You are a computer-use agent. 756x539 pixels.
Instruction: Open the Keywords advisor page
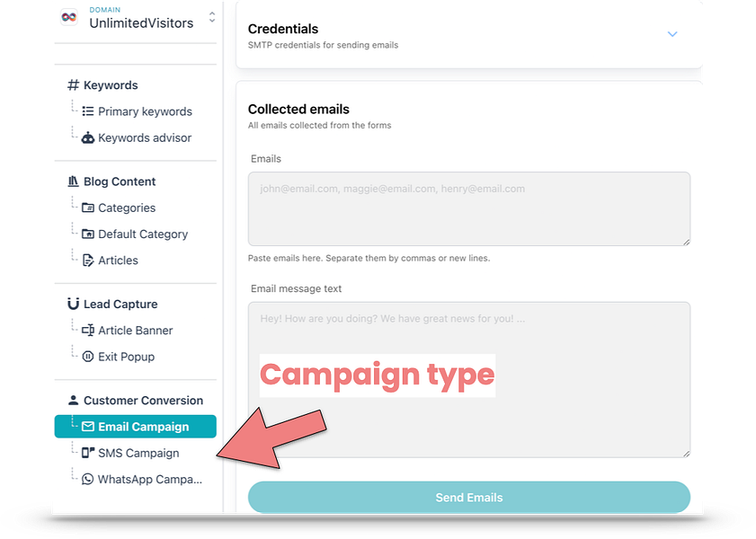[144, 137]
